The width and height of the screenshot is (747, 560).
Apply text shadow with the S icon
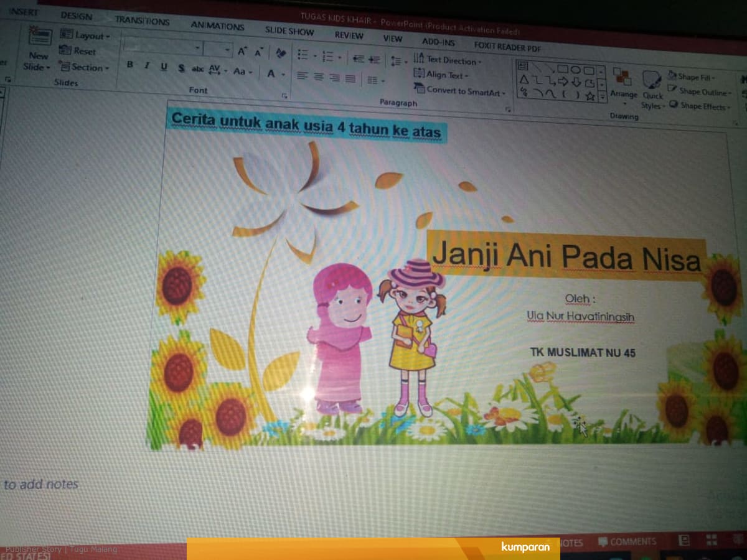(181, 68)
